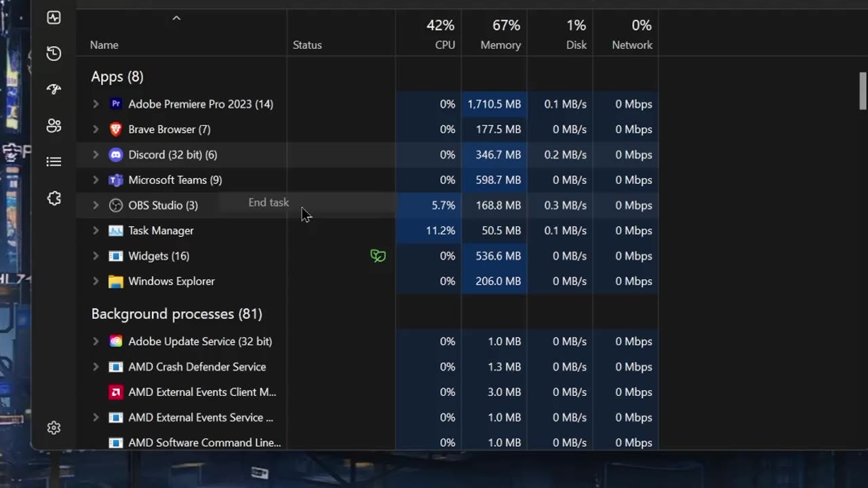The width and height of the screenshot is (868, 488).
Task: Expand the Brave Browser group
Action: pos(96,129)
